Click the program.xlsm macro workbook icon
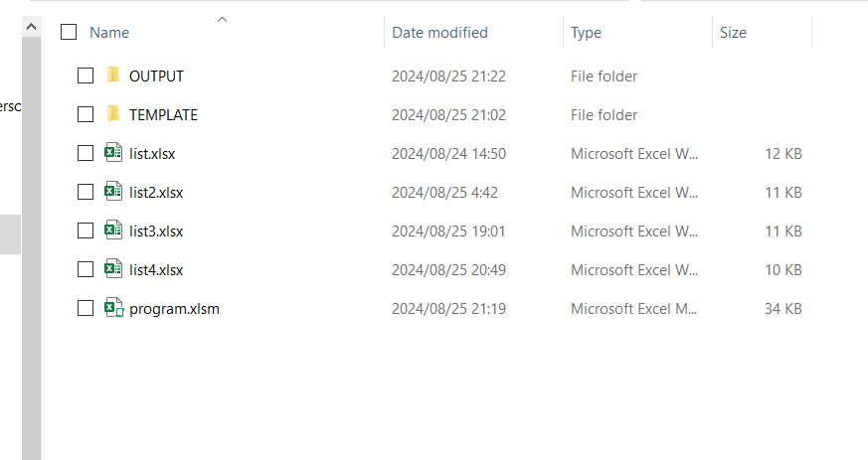Image resolution: width=868 pixels, height=460 pixels. pyautogui.click(x=113, y=308)
